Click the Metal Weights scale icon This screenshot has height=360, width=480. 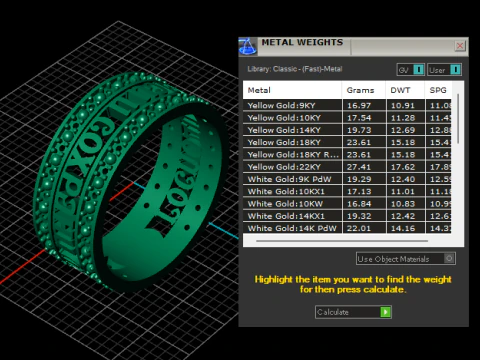247,46
